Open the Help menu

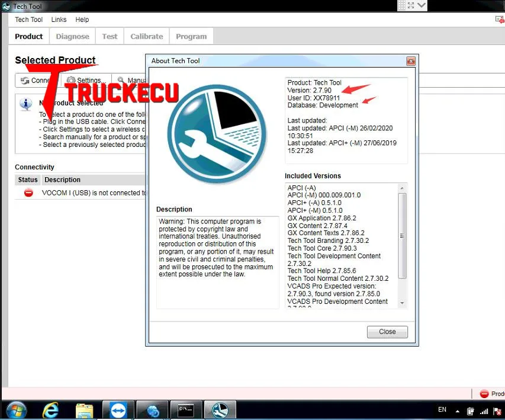point(82,20)
